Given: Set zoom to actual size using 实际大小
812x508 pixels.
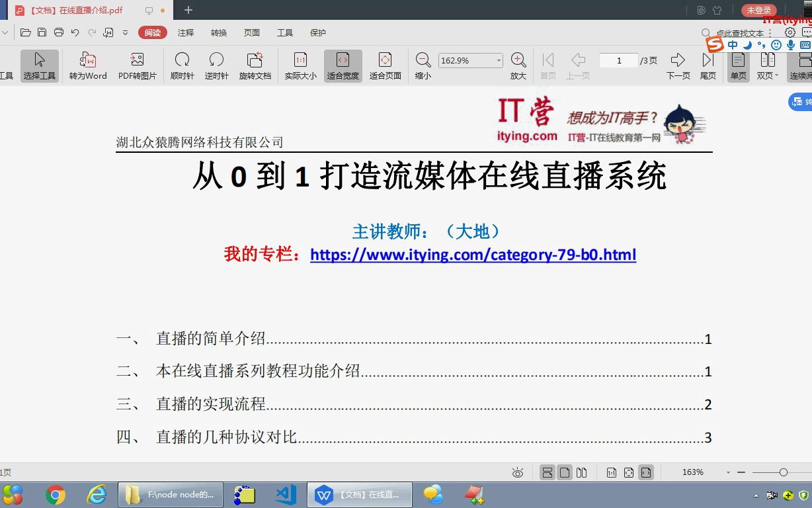Looking at the screenshot, I should (x=300, y=64).
